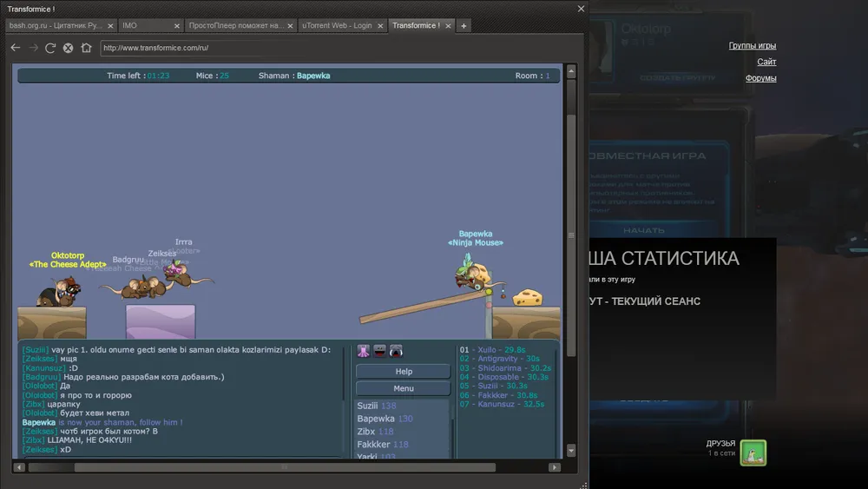Click ranking entry 07 Kanunsuz
The image size is (868, 489).
[x=502, y=404]
